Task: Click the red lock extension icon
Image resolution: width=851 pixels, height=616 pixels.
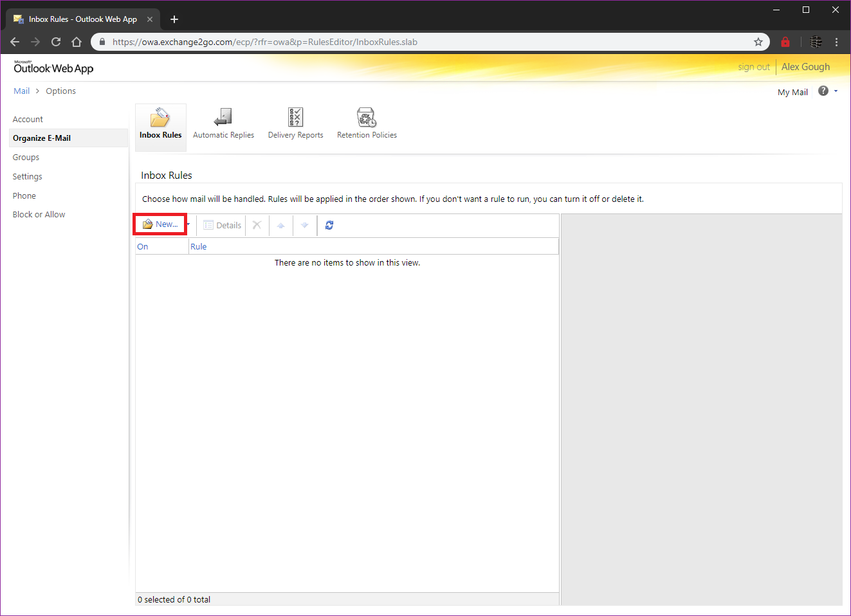Action: pos(785,42)
